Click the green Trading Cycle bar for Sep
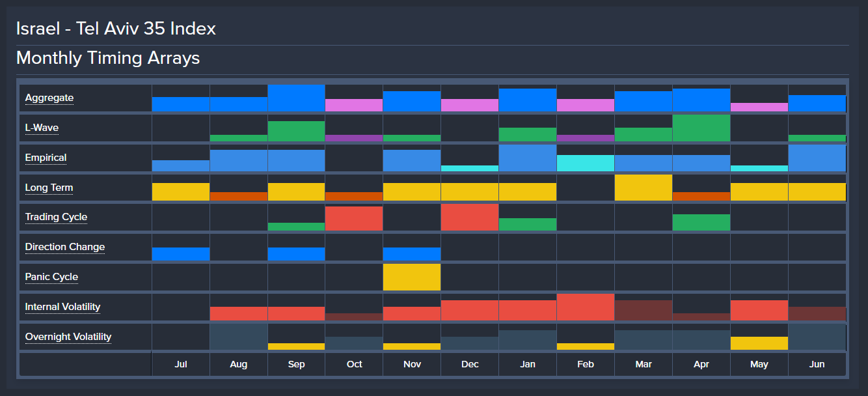The image size is (868, 396). coord(297,227)
